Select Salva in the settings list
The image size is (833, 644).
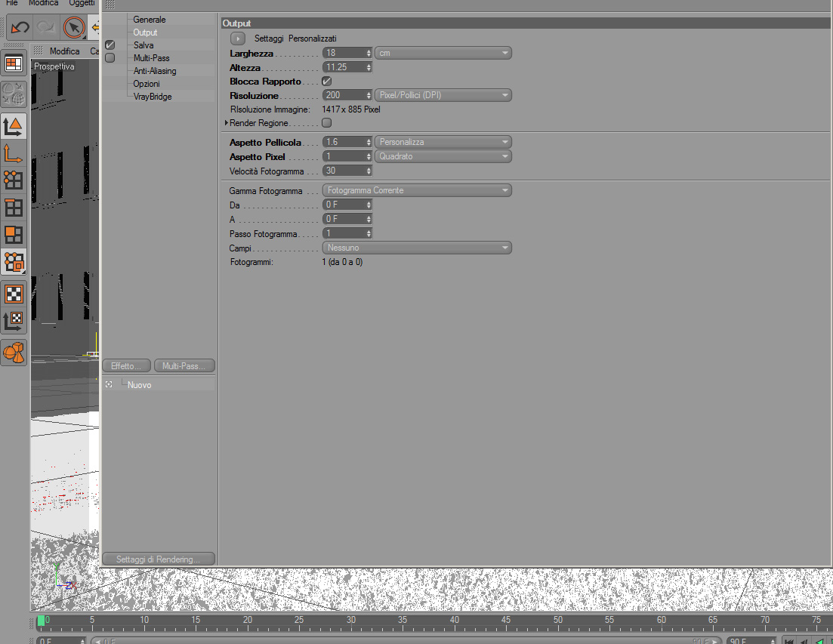(x=143, y=45)
